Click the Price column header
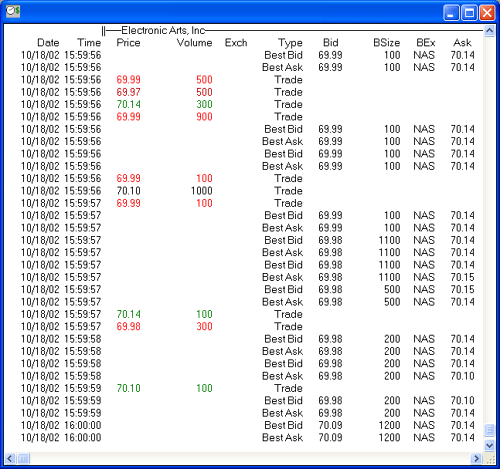The image size is (500, 469). click(128, 43)
